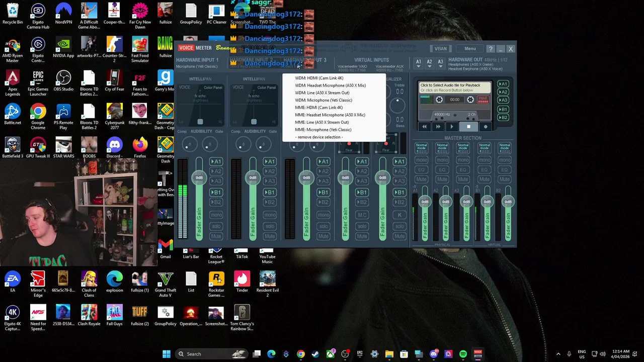
Task: Toggle A1 routing on Hardware Input 1
Action: pos(216,161)
